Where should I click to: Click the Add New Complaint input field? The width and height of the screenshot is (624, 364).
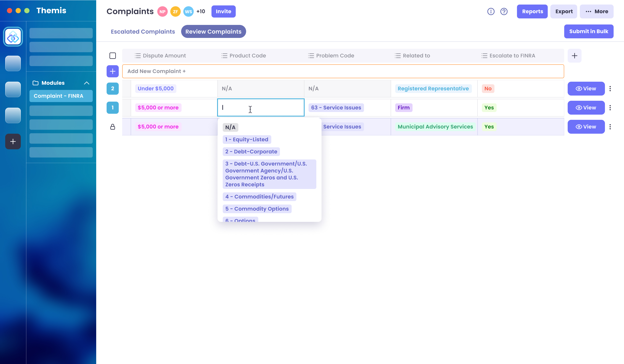(x=343, y=71)
